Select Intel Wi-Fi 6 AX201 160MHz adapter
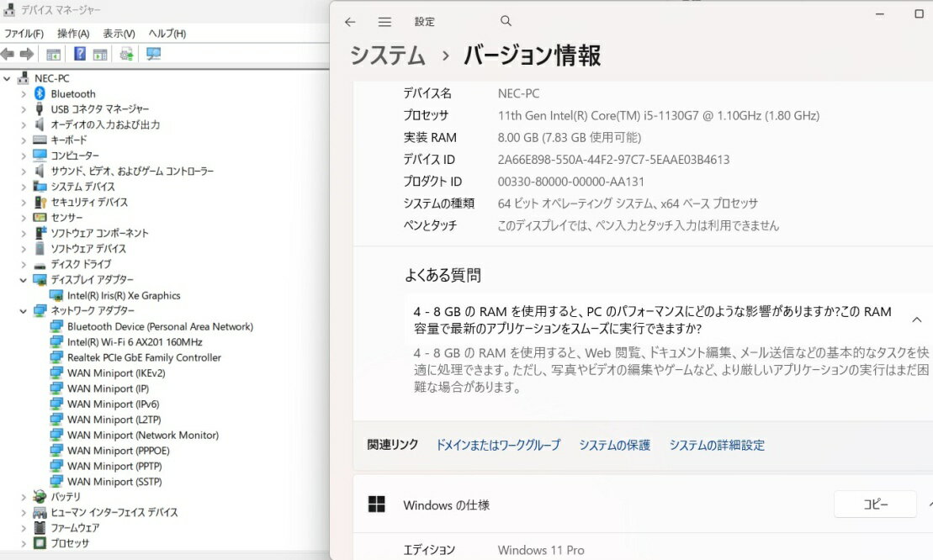The height and width of the screenshot is (560, 933). point(135,342)
